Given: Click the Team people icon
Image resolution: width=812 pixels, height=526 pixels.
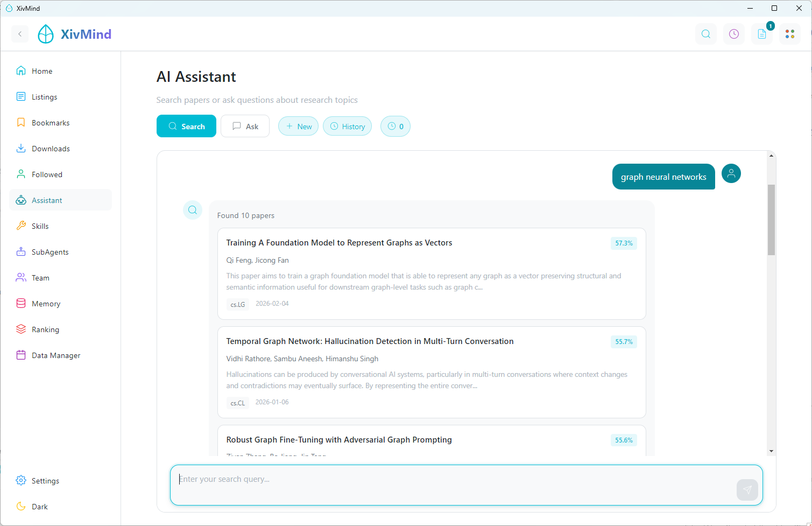Looking at the screenshot, I should pos(21,278).
